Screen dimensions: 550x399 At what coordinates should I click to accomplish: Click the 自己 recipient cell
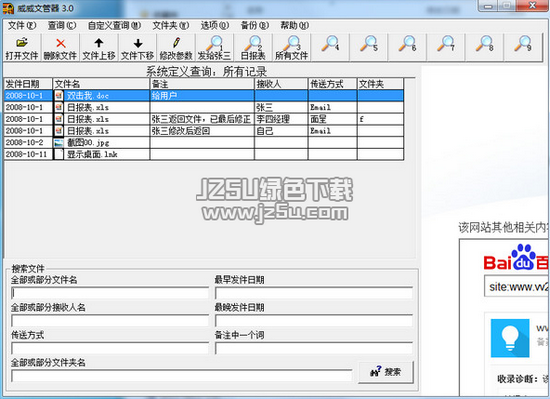281,131
